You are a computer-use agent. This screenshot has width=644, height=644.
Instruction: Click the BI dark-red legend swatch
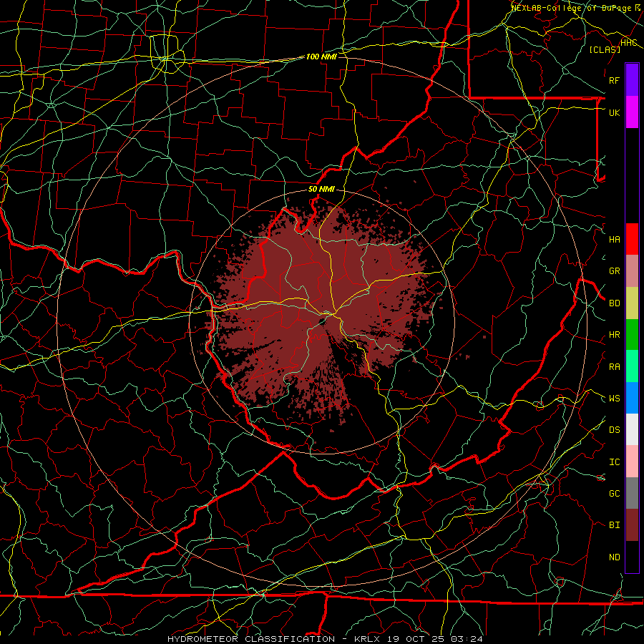tap(632, 525)
